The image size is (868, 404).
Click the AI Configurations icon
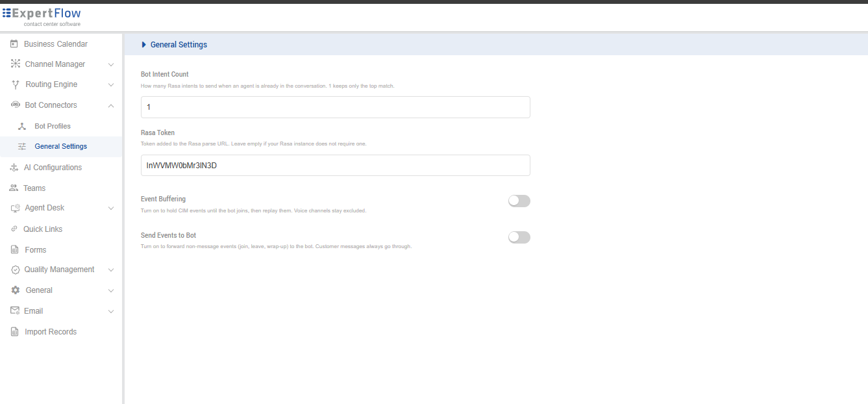click(14, 168)
